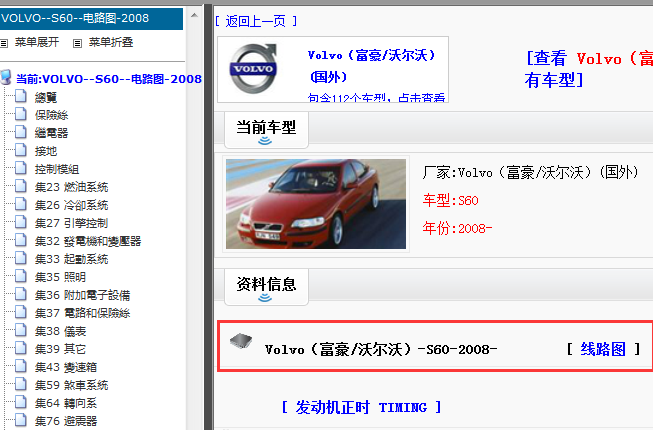Viewport: 653px width, 430px height.
Task: Open 集33 起動系統 entry
Action: pyautogui.click(x=72, y=259)
